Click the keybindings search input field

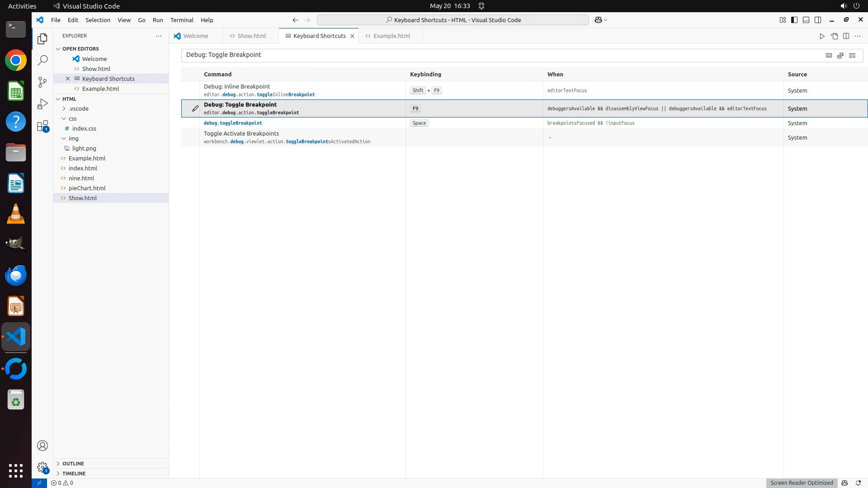[x=497, y=55]
